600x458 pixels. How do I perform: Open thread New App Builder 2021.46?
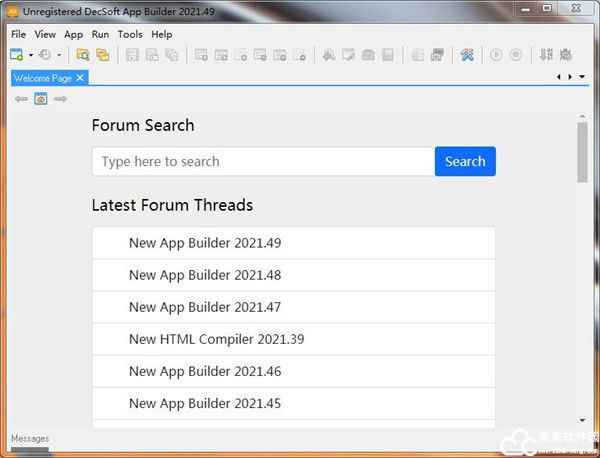293,372
